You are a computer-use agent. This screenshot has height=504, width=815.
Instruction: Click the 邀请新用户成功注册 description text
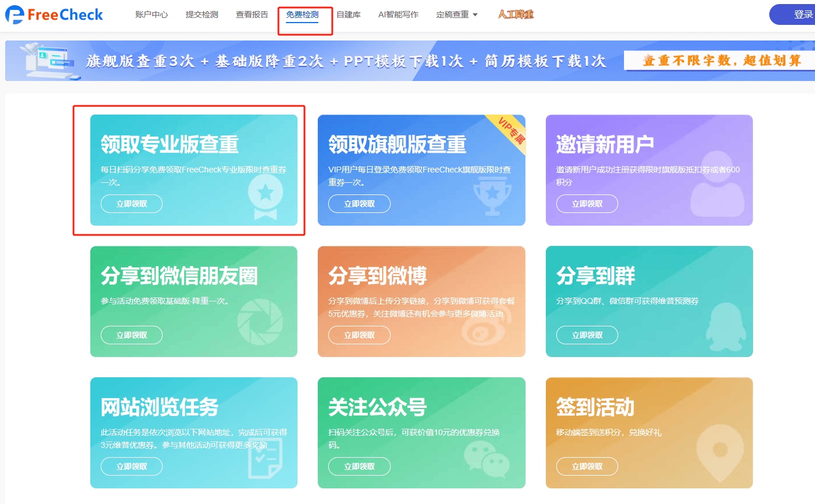[648, 176]
